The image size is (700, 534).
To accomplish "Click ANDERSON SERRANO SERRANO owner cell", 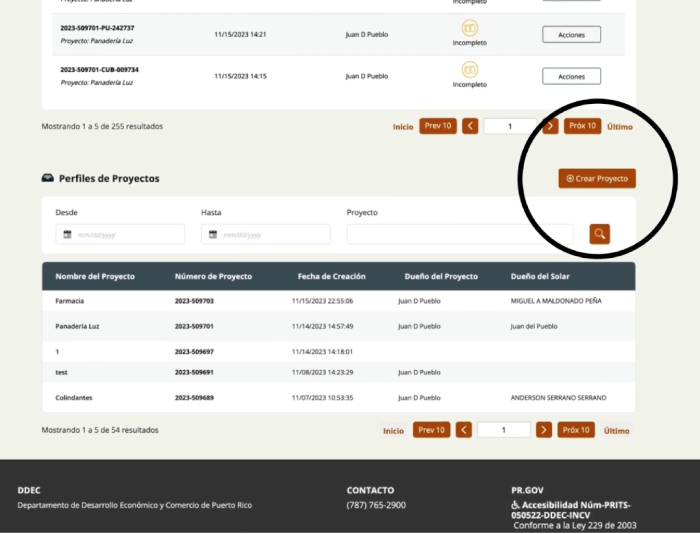I will click(x=558, y=398).
